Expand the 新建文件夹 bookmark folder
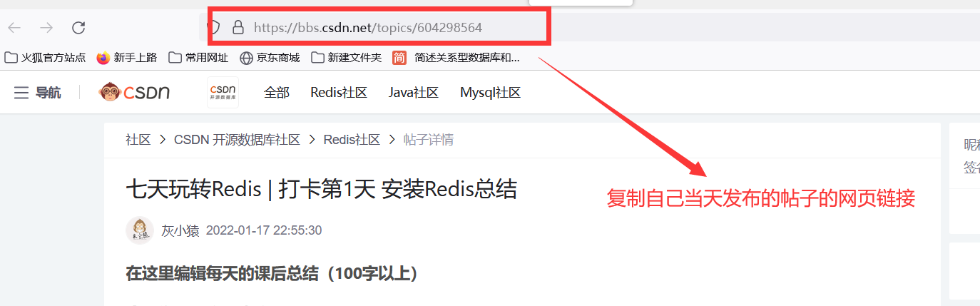 click(x=346, y=58)
